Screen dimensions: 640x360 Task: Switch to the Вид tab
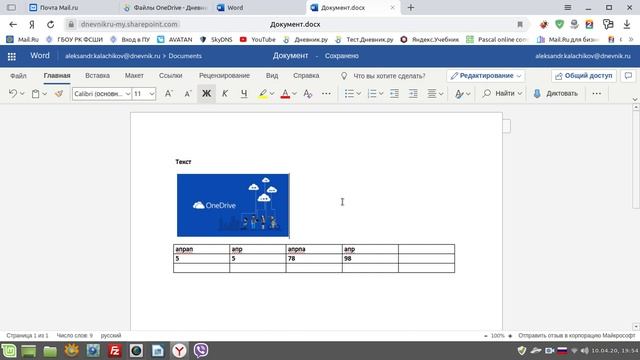[272, 76]
